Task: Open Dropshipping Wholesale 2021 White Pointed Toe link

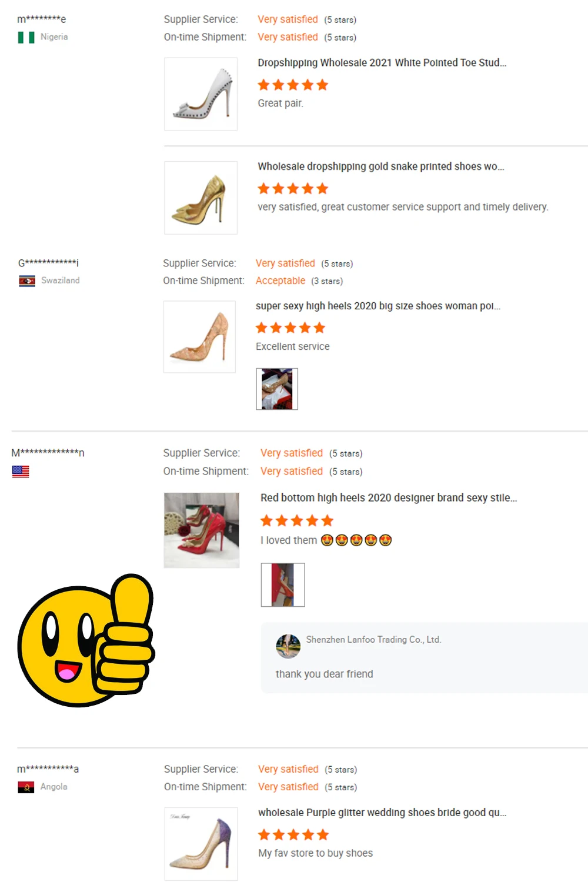Action: pos(382,63)
